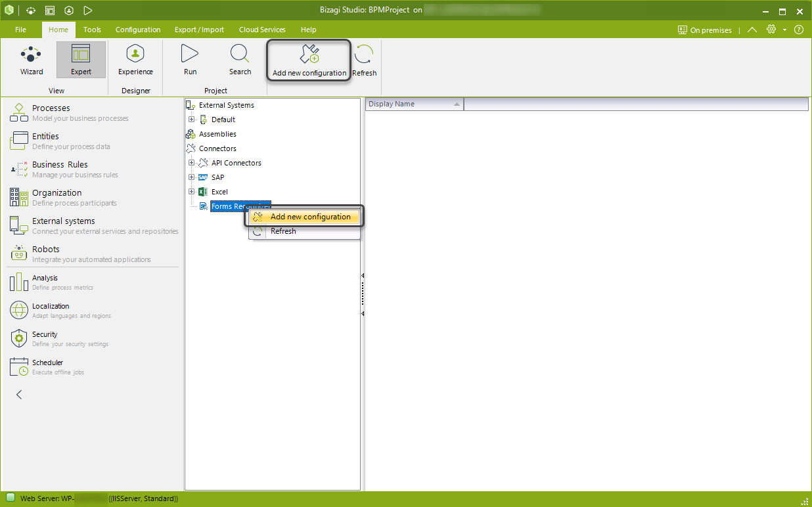Image resolution: width=812 pixels, height=507 pixels.
Task: Collapse the left module panel arrow
Action: (19, 394)
